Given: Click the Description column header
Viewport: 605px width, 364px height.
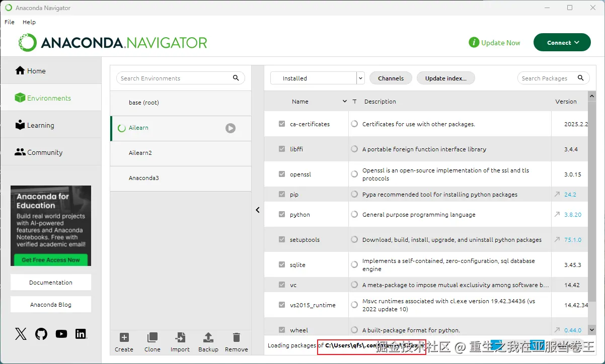Looking at the screenshot, I should click(380, 101).
